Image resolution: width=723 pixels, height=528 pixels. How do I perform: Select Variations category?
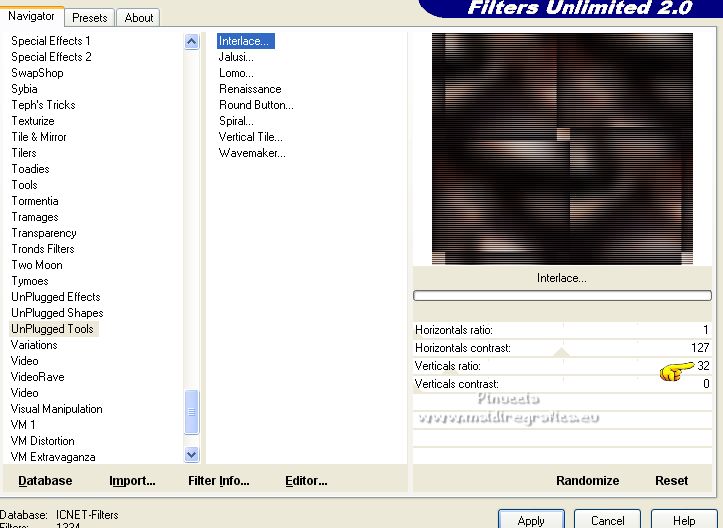point(34,345)
